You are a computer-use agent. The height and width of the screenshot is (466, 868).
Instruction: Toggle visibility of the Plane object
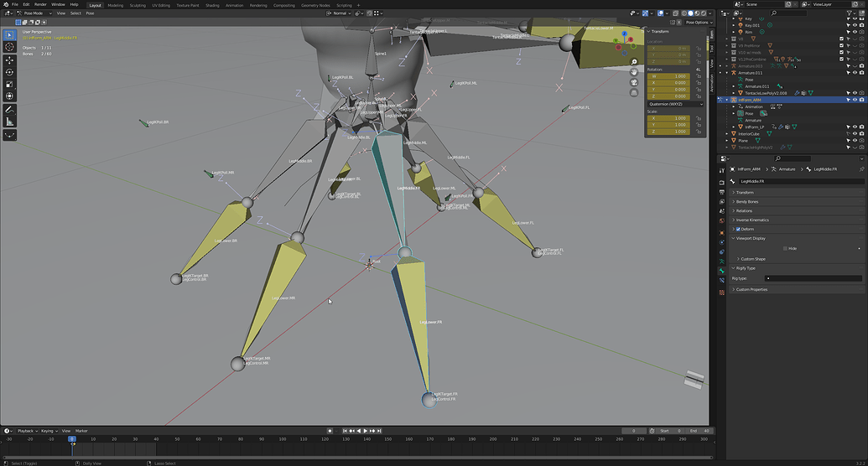tap(855, 141)
